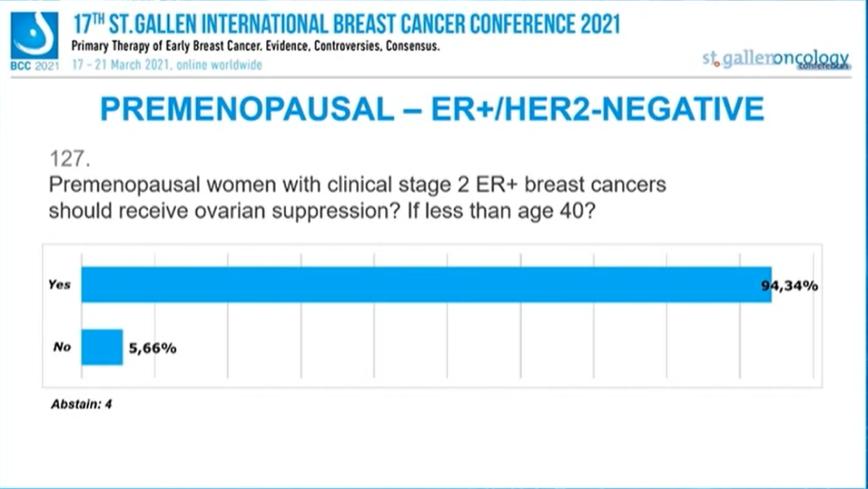Click the 'Abstain: 4' text
868x489 pixels.
(81, 404)
